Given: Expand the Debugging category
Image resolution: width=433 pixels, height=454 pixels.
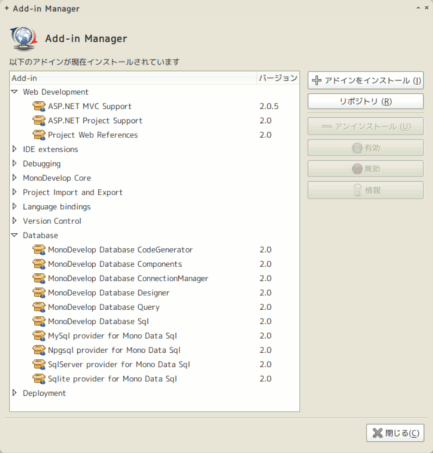Looking at the screenshot, I should pos(14,163).
